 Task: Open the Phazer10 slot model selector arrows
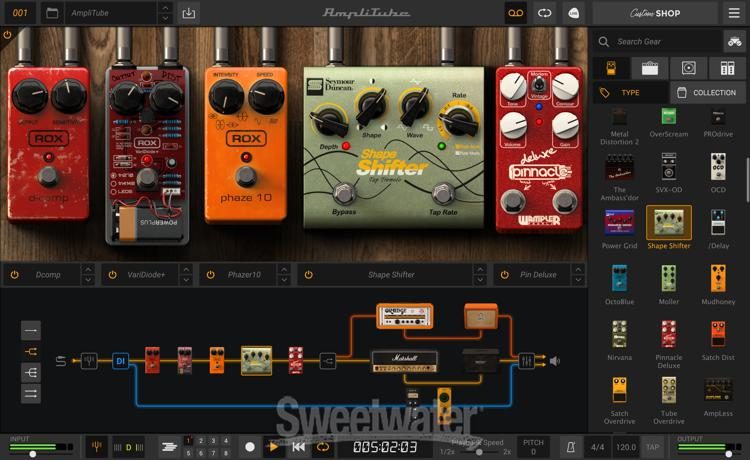284,274
